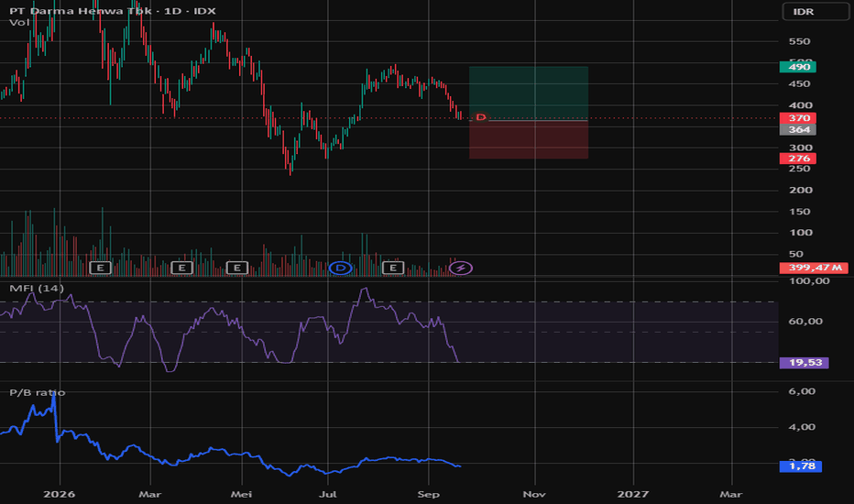854x504 pixels.
Task: Open the earnings E marker beside the Mei gridline
Action: pyautogui.click(x=237, y=268)
